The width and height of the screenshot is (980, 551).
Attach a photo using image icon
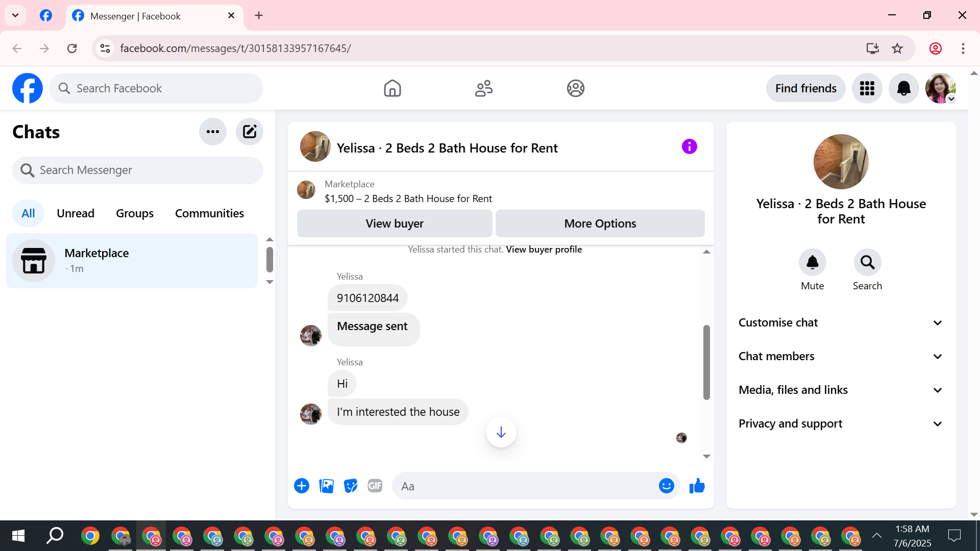pos(326,486)
